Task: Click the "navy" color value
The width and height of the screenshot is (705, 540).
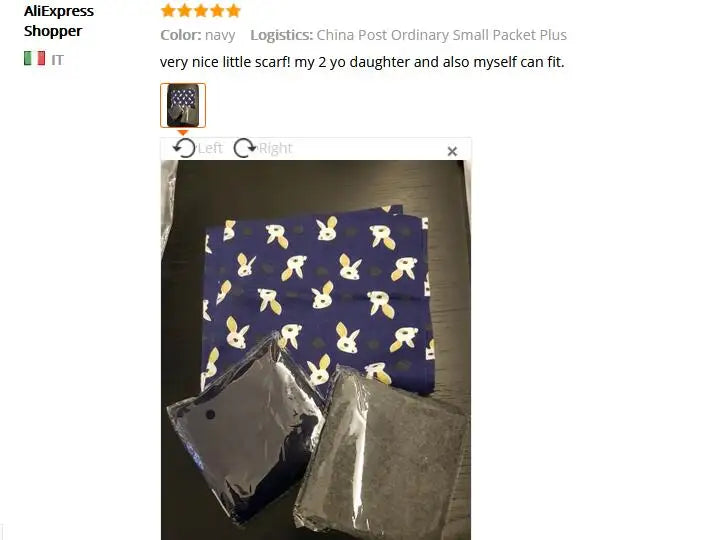Action: coord(220,35)
